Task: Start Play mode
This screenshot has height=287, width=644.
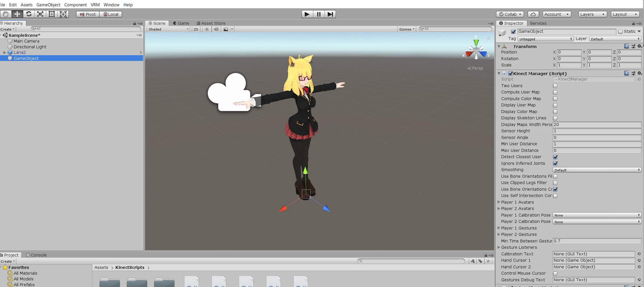Action: [307, 14]
